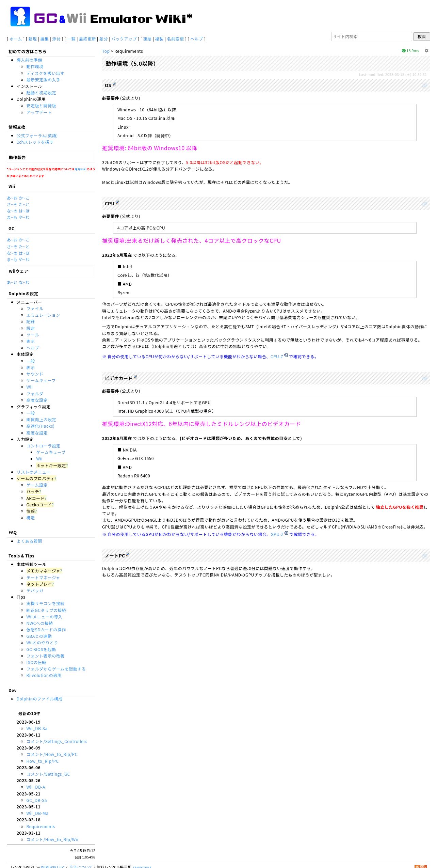
Task: Open GPU-Z link in video card section
Action: pyautogui.click(x=277, y=535)
